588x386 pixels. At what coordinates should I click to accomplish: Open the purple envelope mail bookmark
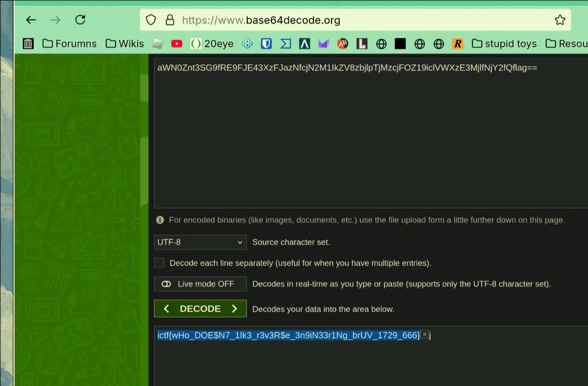(323, 44)
